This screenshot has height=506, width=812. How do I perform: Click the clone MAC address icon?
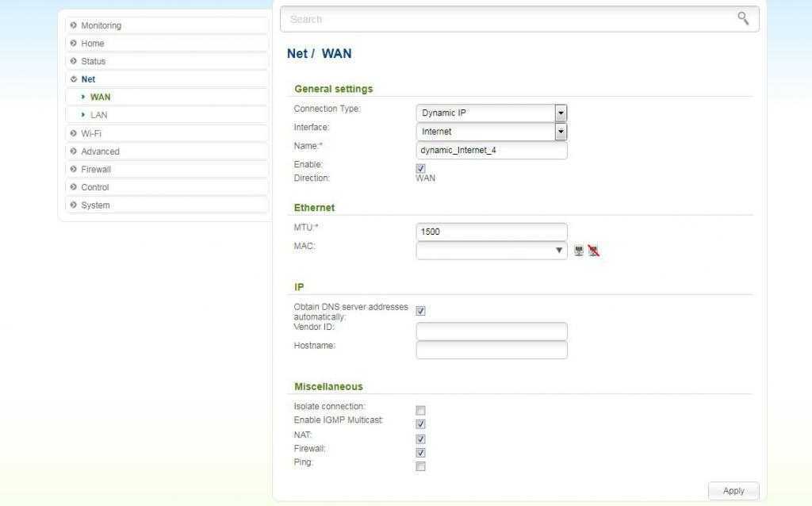pyautogui.click(x=579, y=251)
